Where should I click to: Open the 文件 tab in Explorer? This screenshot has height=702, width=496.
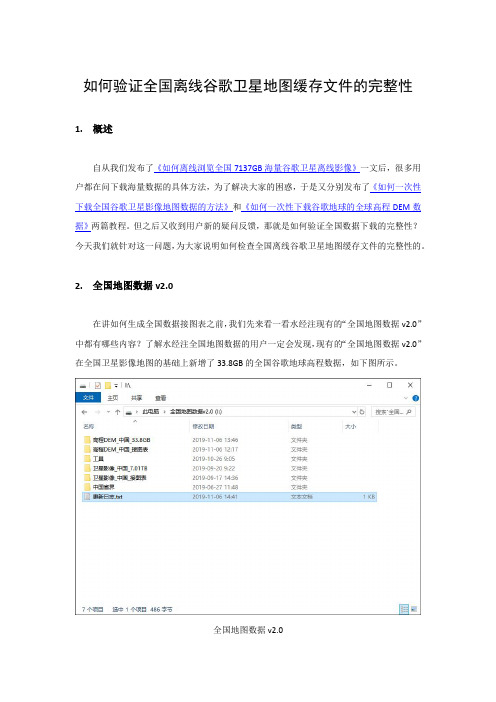click(x=88, y=398)
